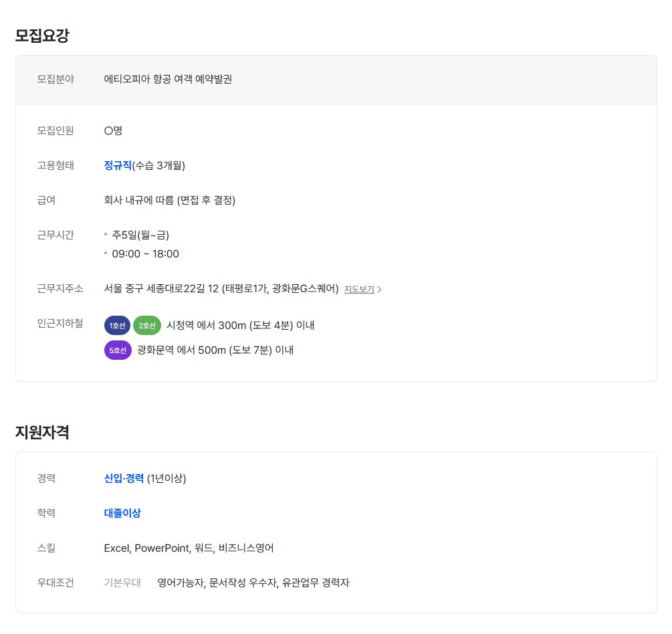Click the 시청역 300m walking distance text
This screenshot has height=634, width=672.
click(x=240, y=326)
